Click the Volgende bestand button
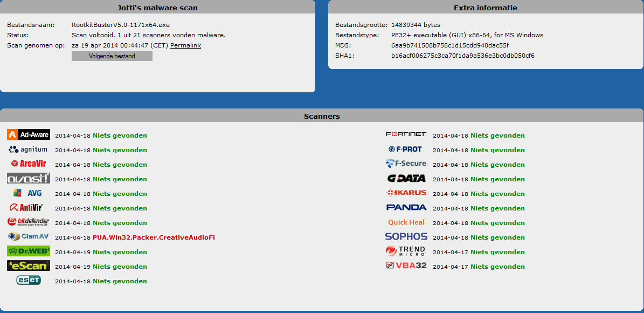The height and width of the screenshot is (313, 644). tap(112, 56)
